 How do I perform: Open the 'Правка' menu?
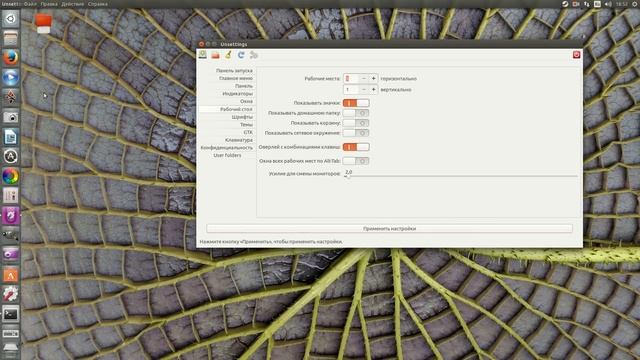click(x=49, y=4)
